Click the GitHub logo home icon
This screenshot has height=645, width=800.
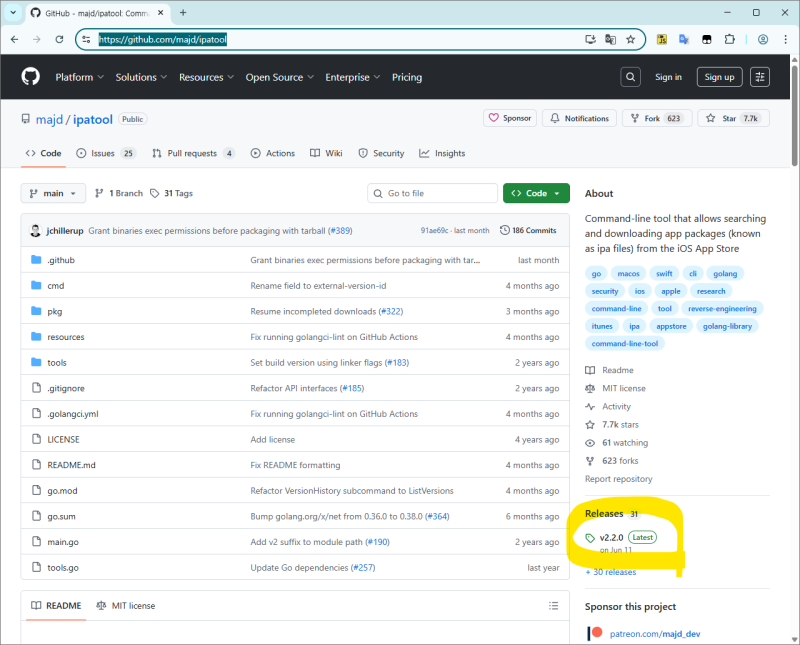[31, 77]
